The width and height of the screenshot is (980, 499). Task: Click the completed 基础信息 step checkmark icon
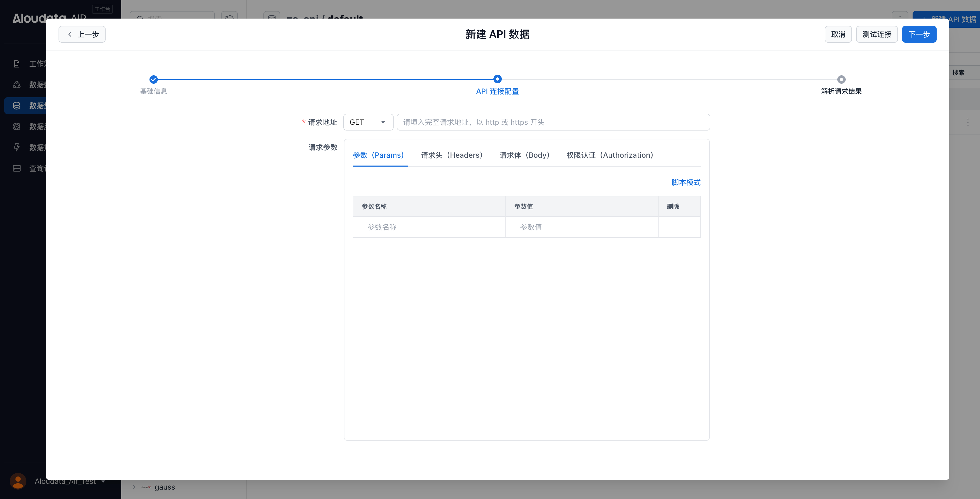(153, 79)
